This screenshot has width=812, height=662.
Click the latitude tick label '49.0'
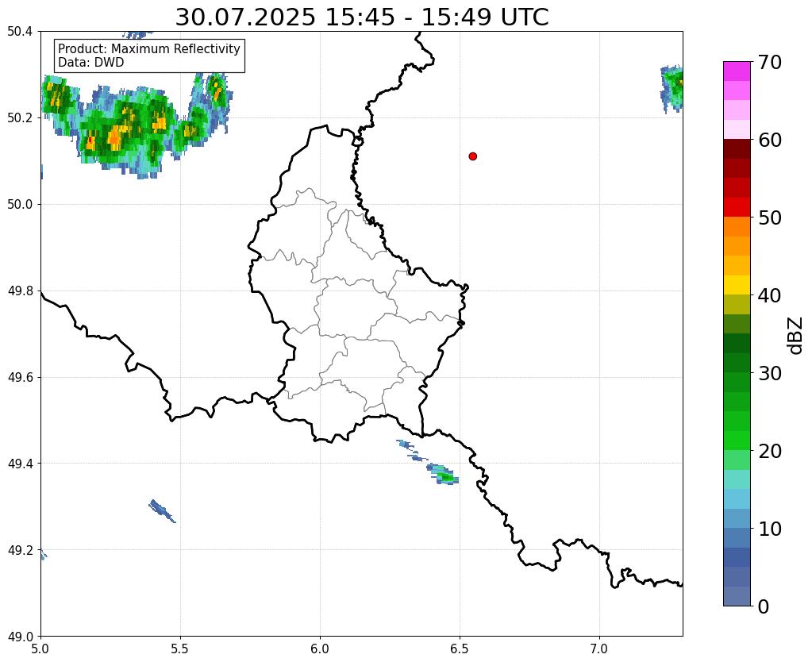point(20,637)
